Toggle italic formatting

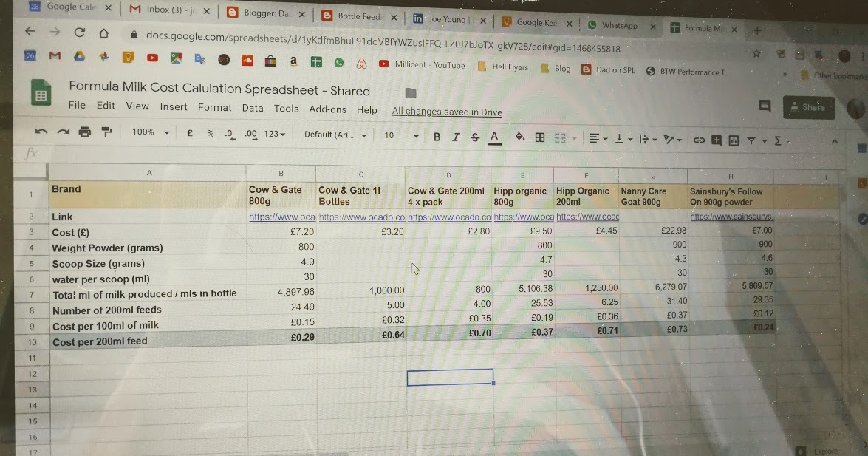(456, 137)
